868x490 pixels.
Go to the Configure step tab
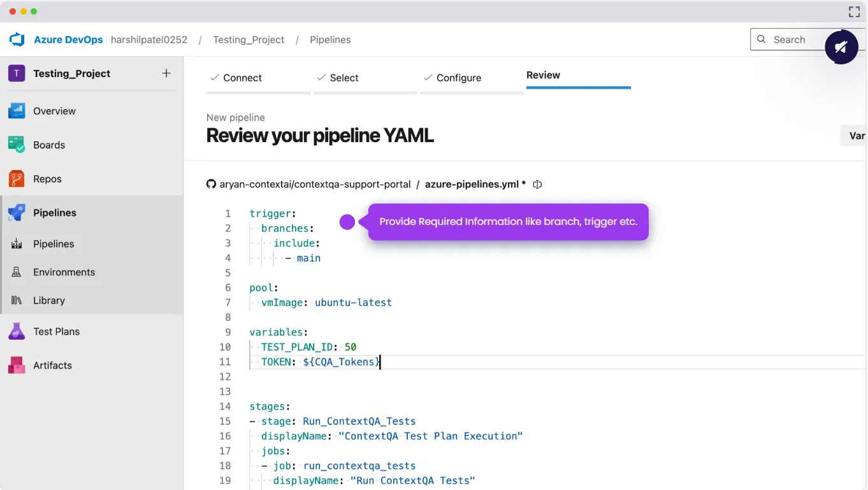[458, 78]
